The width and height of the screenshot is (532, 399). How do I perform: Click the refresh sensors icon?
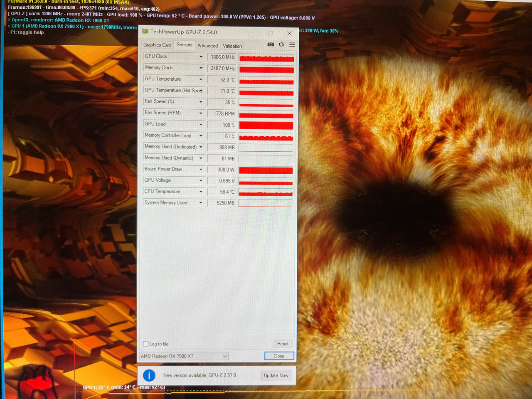point(281,44)
